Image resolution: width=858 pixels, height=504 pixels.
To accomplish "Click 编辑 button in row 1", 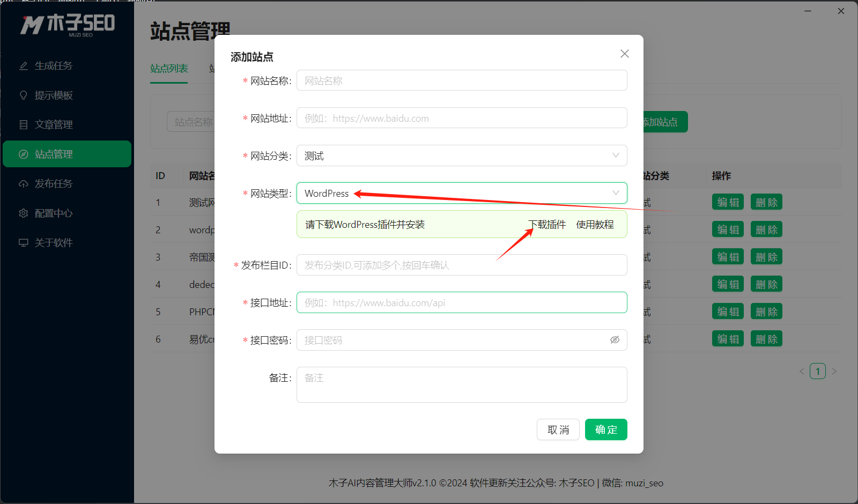I will pos(728,202).
